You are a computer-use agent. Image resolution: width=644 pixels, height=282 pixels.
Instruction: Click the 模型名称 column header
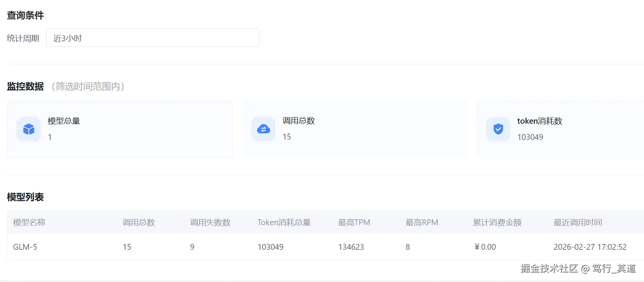point(29,222)
